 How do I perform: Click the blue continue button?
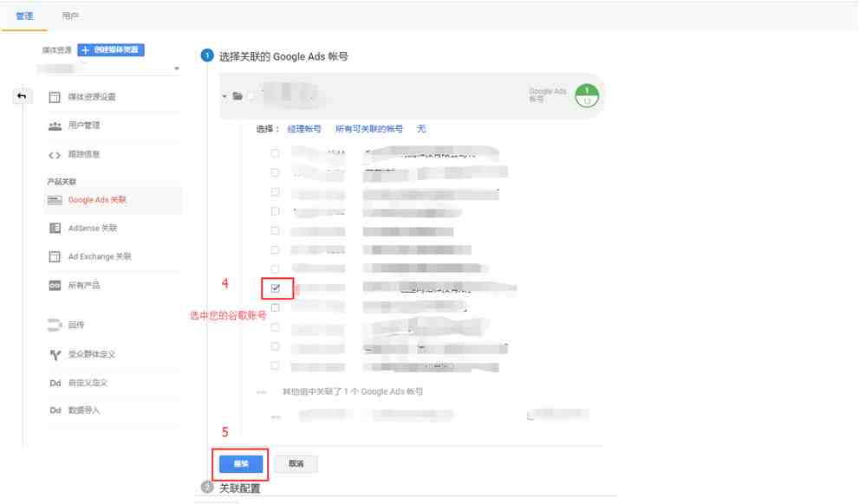point(241,463)
